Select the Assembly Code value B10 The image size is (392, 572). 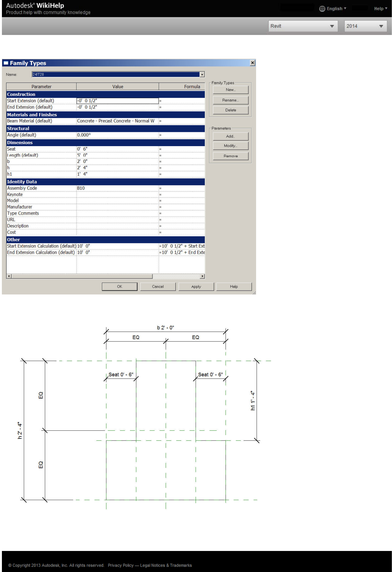[118, 188]
